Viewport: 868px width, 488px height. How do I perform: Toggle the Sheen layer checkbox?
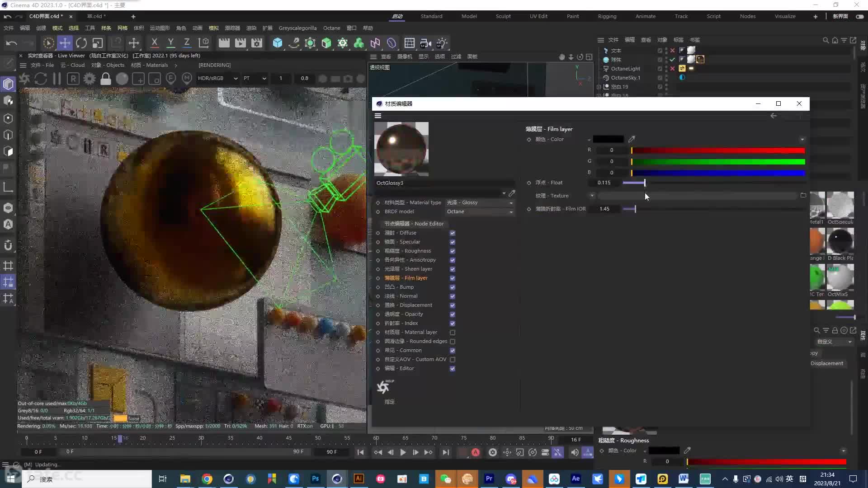pos(453,269)
